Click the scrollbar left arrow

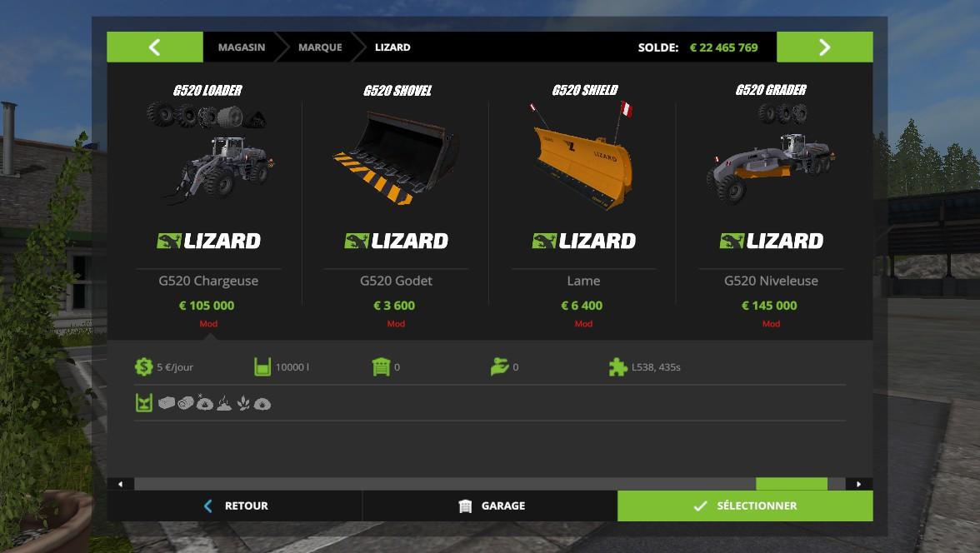[121, 484]
